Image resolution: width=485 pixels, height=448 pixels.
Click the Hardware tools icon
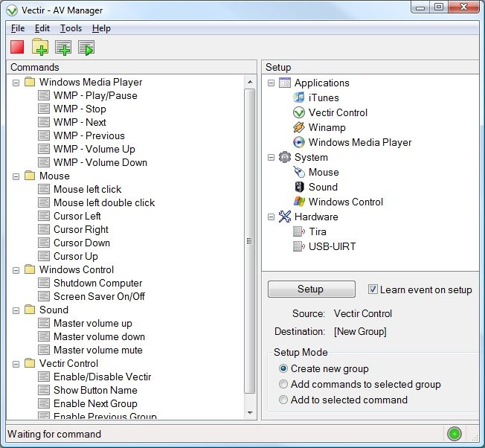click(x=285, y=217)
